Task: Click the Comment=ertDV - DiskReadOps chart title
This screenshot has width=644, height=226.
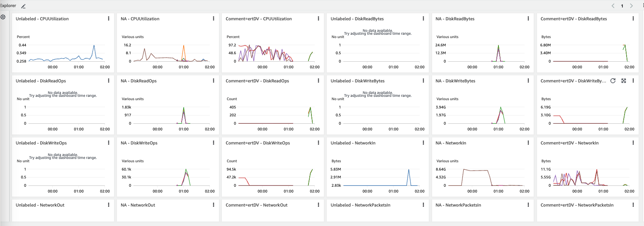Action: pos(258,81)
